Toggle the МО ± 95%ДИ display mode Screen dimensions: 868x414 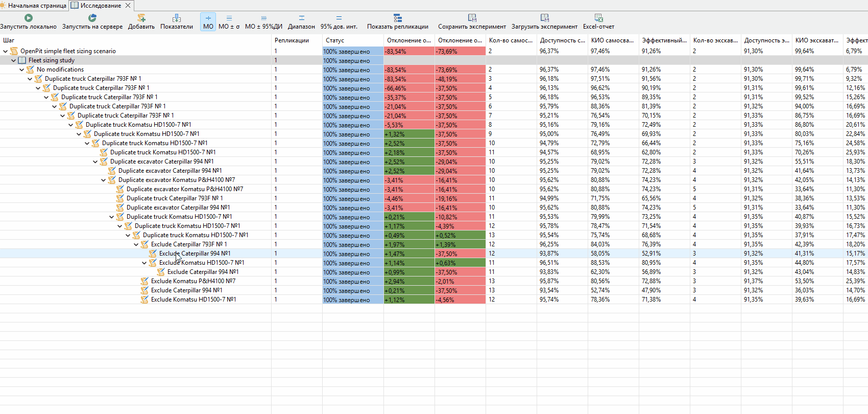(x=263, y=21)
